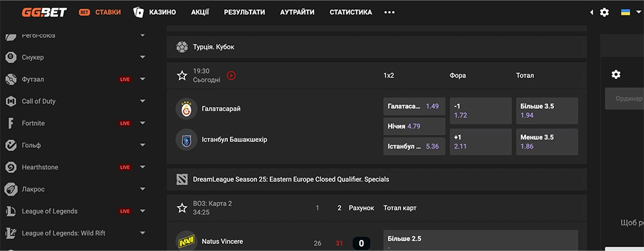This screenshot has width=644, height=251.
Task: Expand the Hearthstone category
Action: click(142, 168)
